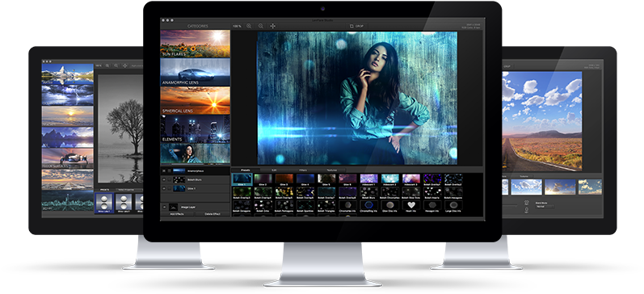
Task: Select the Glow 3 preset
Action: (x=284, y=179)
